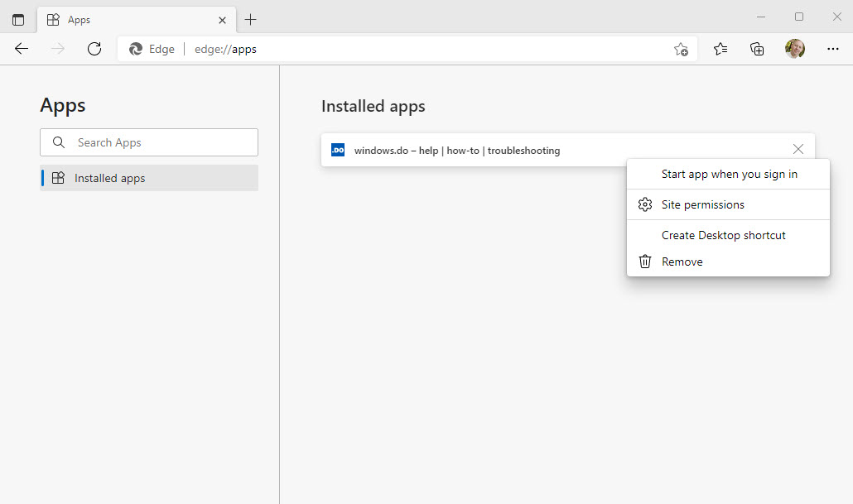Open Settings and more ellipsis menu
The image size is (853, 504).
point(833,49)
